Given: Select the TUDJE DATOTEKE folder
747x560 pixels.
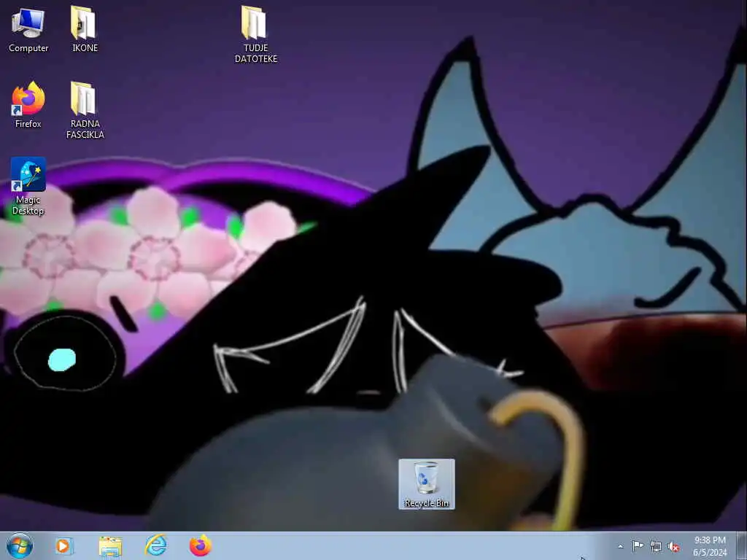Looking at the screenshot, I should point(256,34).
